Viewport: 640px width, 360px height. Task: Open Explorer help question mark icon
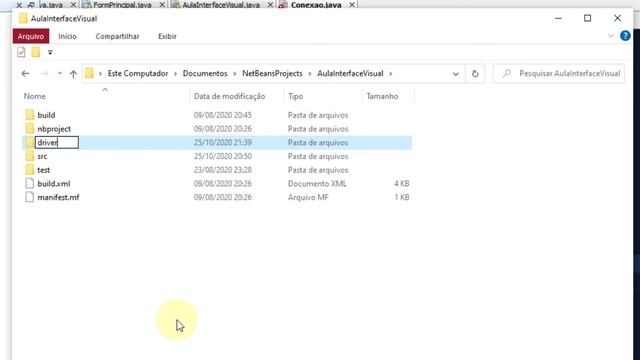point(625,36)
